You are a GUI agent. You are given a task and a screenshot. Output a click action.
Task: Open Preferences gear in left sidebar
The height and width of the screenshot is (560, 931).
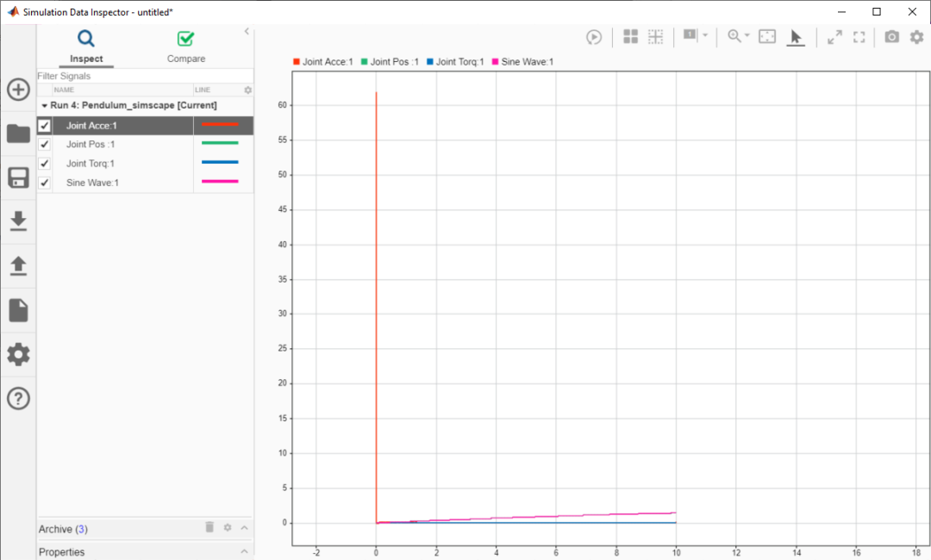point(18,354)
